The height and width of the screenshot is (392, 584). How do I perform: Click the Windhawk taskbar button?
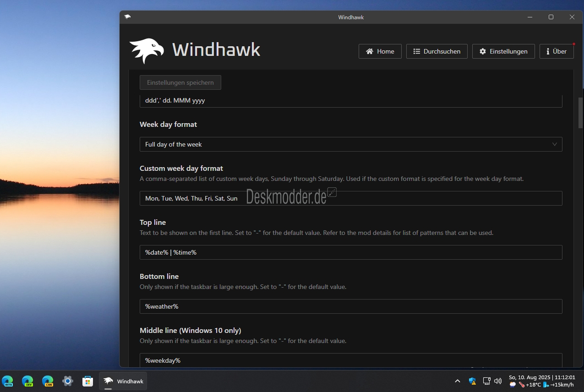pos(123,381)
